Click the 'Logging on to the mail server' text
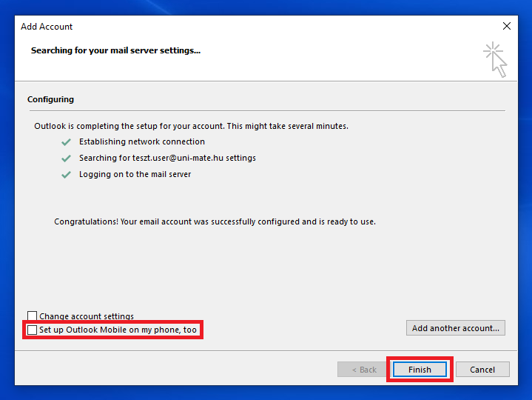The width and height of the screenshot is (532, 400). [x=135, y=175]
